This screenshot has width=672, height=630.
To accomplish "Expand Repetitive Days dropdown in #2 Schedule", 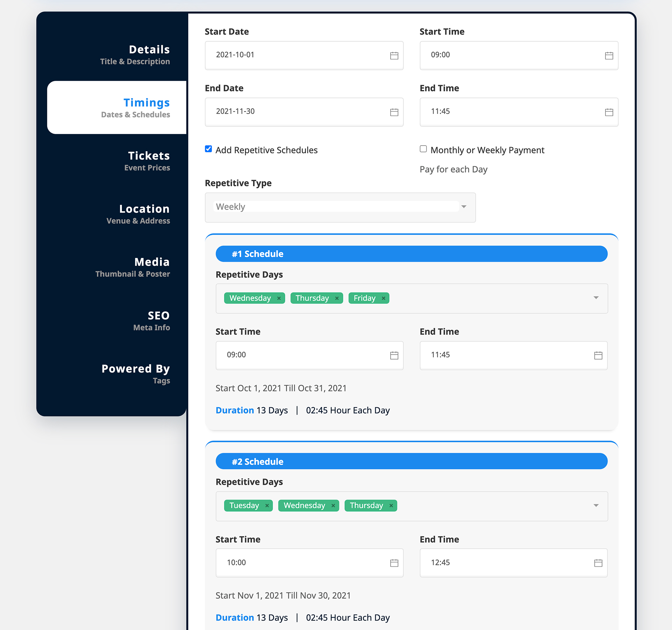I will [596, 505].
